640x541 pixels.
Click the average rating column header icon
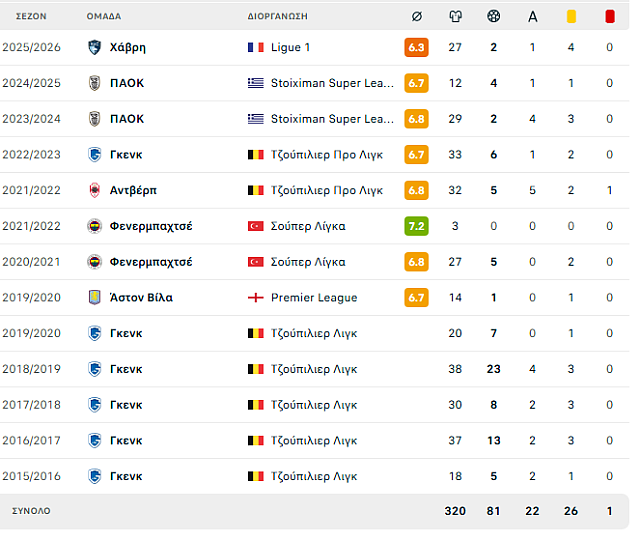point(416,16)
